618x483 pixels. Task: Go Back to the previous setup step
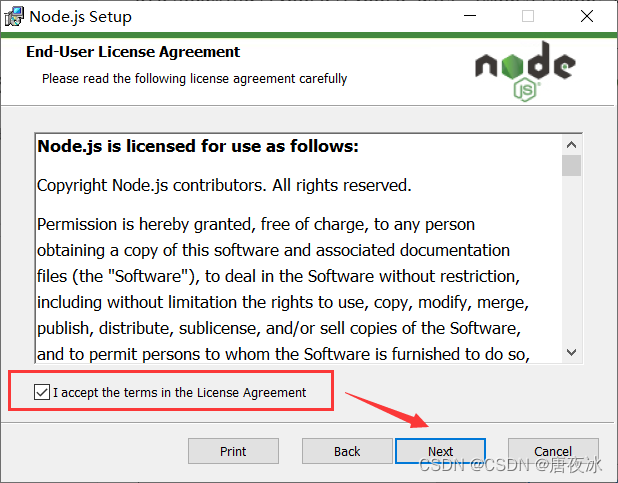(x=347, y=451)
